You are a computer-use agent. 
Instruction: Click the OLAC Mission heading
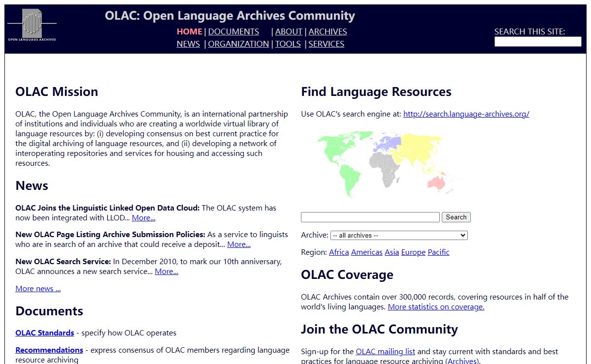click(x=57, y=92)
